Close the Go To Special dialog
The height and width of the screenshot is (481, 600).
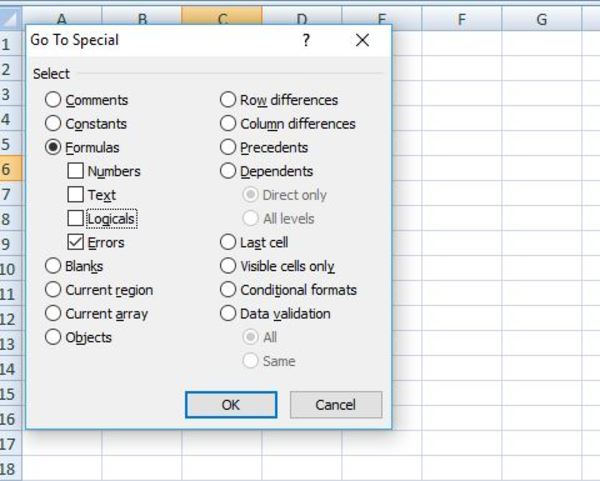tap(362, 40)
